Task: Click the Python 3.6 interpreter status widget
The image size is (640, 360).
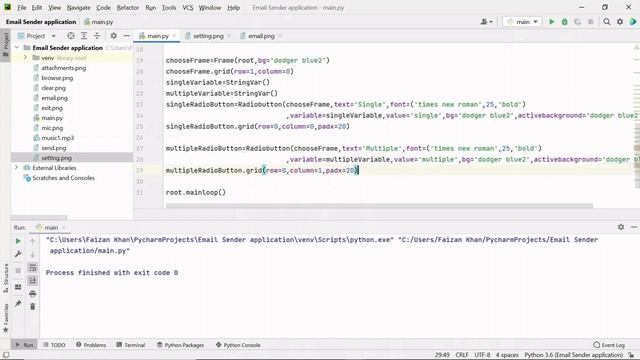Action: [573, 355]
